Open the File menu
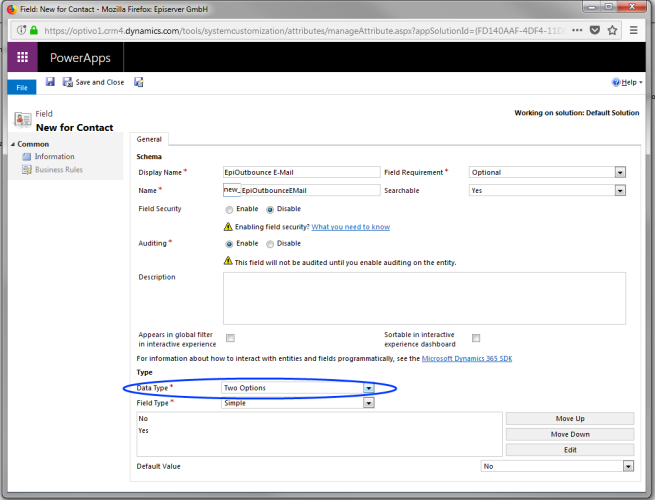 point(21,87)
